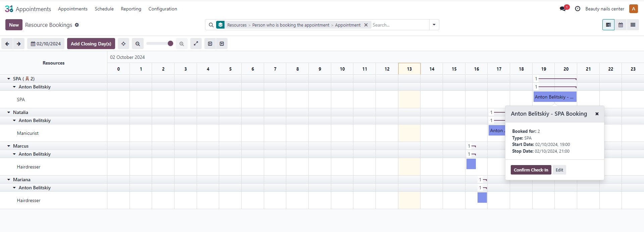
Task: Open the messages chat icon
Action: [563, 9]
